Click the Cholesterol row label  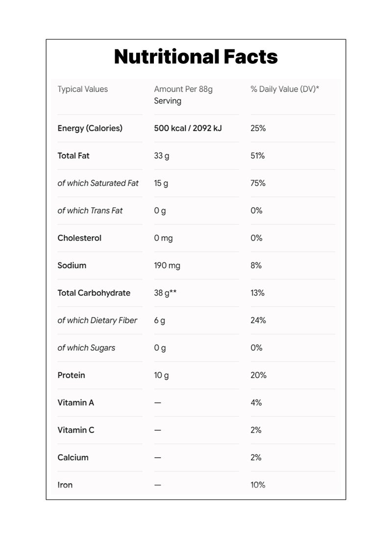[79, 238]
